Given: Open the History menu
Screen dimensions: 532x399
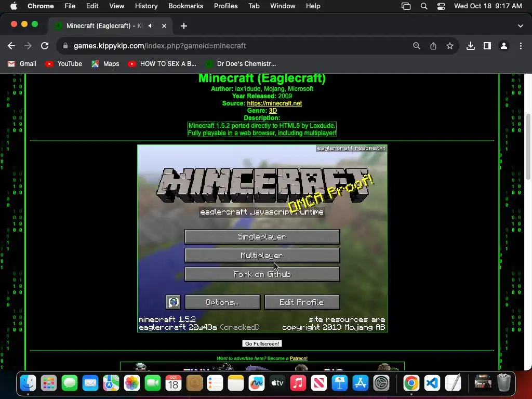Looking at the screenshot, I should point(146,6).
